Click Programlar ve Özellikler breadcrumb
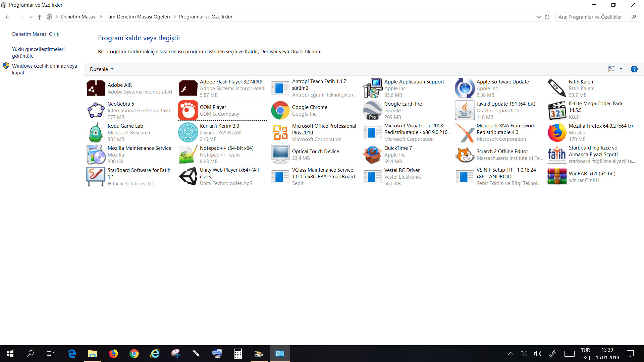644x362 pixels. [206, 17]
